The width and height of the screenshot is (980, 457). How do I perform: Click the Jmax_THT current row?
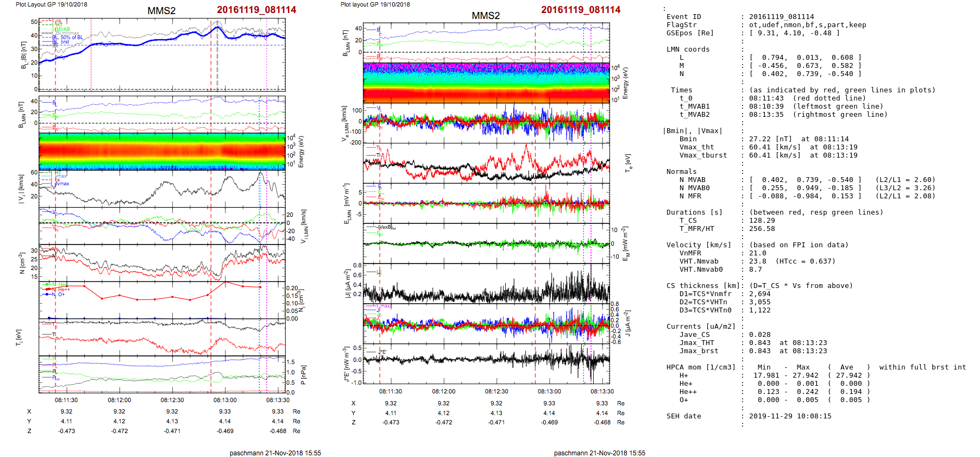point(761,343)
